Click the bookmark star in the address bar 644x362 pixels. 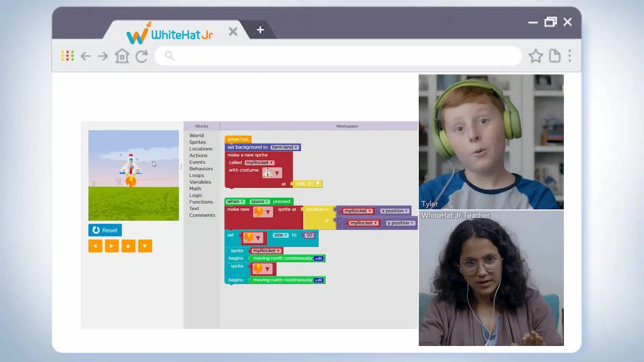(536, 55)
